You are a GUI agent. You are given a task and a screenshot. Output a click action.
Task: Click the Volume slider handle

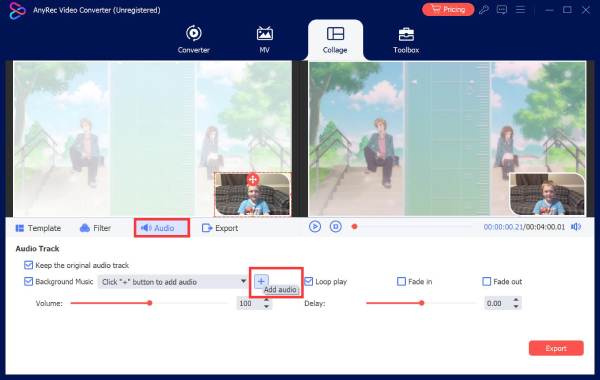point(150,303)
